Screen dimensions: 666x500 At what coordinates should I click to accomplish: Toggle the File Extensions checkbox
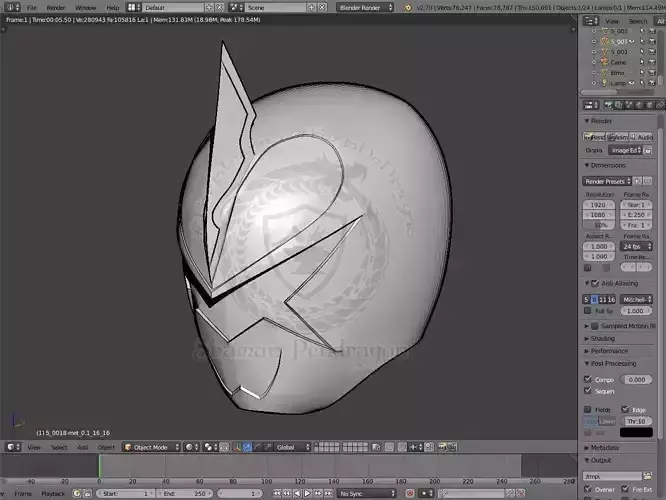point(625,489)
